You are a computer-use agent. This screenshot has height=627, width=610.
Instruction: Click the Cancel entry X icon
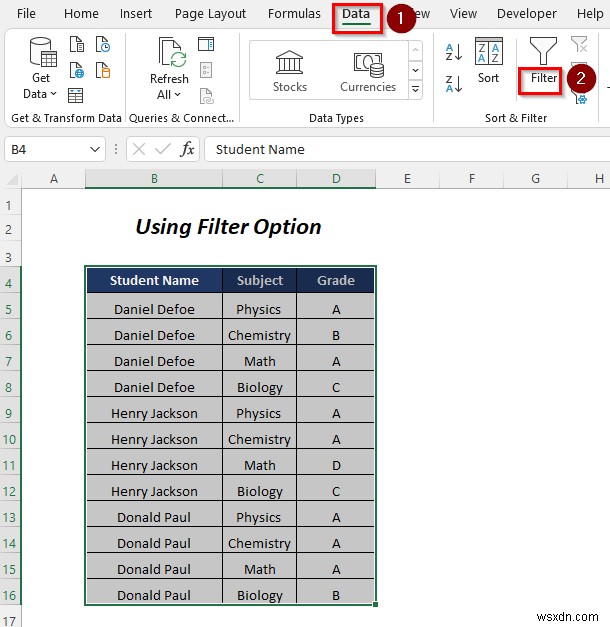click(x=139, y=150)
